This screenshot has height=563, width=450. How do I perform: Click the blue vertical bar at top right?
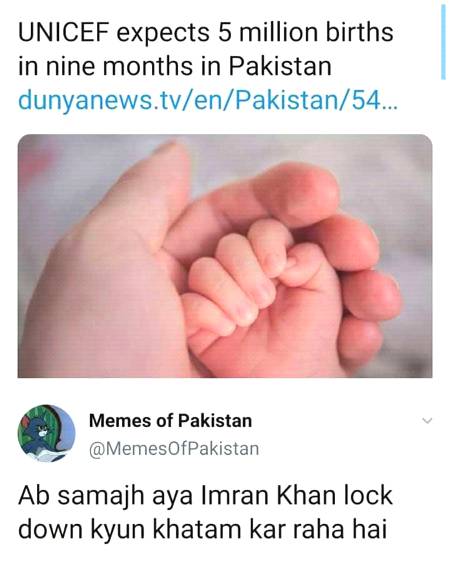444,41
